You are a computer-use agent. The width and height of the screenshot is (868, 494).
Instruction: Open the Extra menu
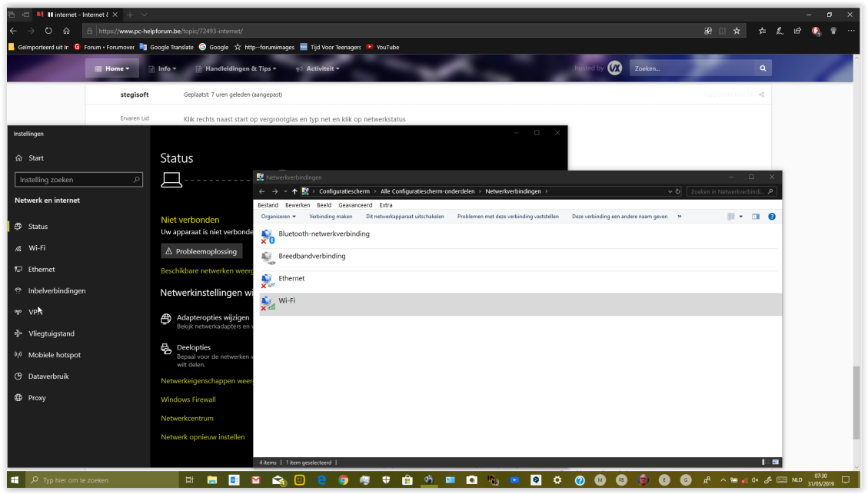click(x=386, y=205)
